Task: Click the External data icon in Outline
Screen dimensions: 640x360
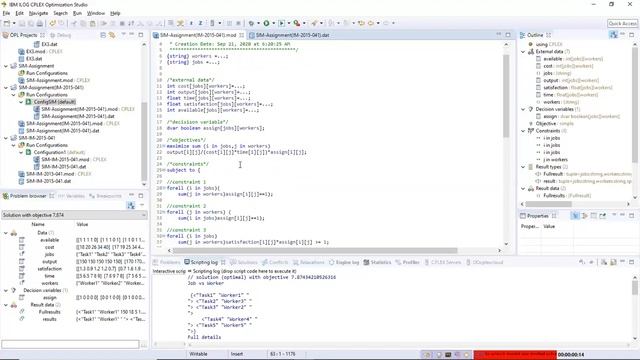Action: click(x=531, y=52)
